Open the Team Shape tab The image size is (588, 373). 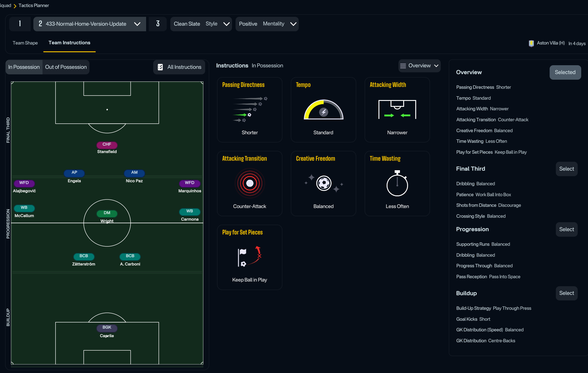click(25, 43)
